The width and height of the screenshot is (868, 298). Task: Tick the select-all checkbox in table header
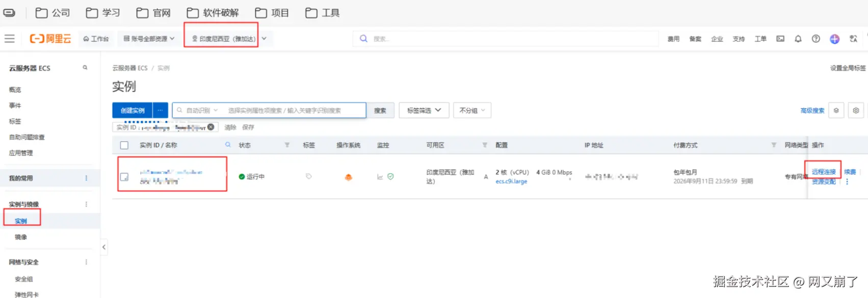[x=124, y=145]
